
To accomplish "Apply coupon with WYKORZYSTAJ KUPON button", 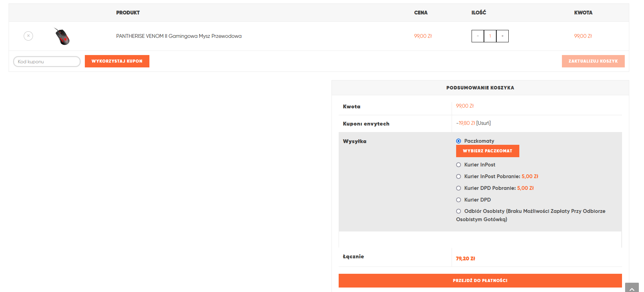I will 117,61.
